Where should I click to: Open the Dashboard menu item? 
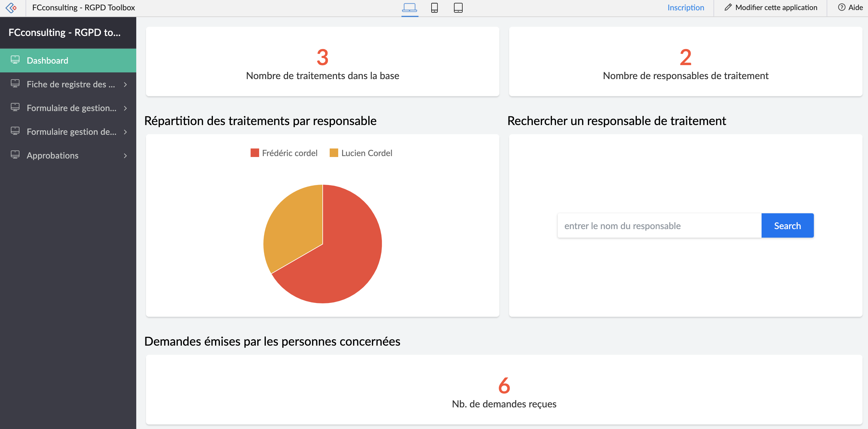(68, 61)
